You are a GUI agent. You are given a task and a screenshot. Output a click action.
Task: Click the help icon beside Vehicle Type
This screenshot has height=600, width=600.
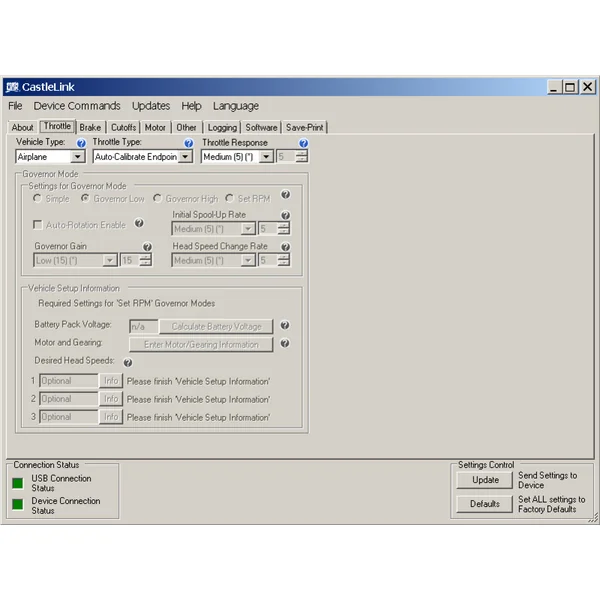pos(81,143)
